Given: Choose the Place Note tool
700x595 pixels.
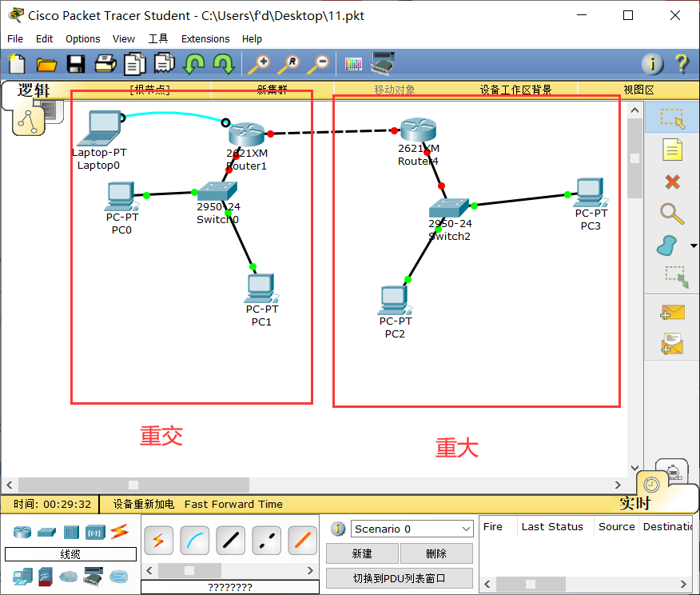Looking at the screenshot, I should (x=672, y=150).
